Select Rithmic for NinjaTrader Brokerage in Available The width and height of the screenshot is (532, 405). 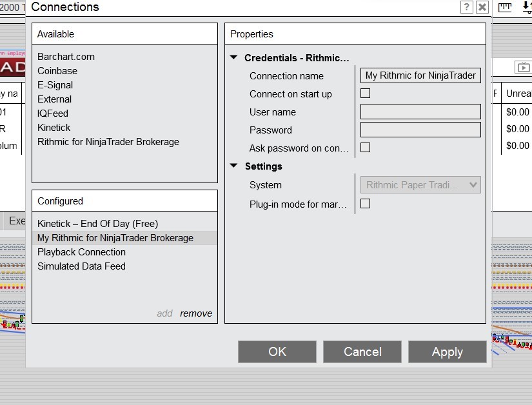[124, 142]
